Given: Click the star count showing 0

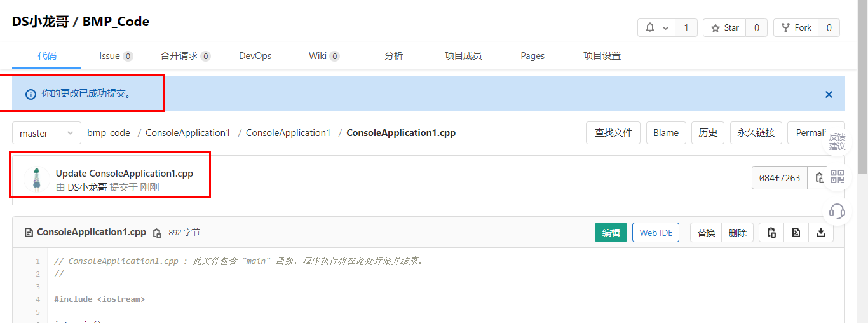Looking at the screenshot, I should pyautogui.click(x=756, y=28).
